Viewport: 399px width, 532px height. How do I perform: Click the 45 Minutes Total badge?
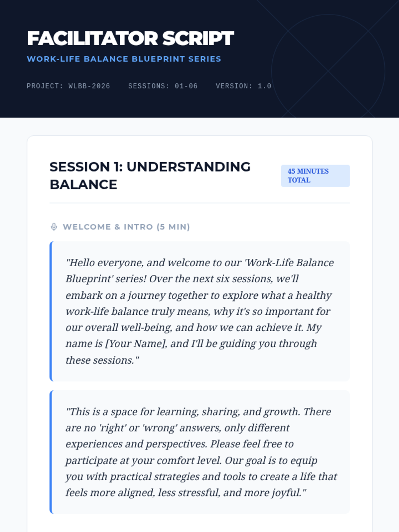315,176
